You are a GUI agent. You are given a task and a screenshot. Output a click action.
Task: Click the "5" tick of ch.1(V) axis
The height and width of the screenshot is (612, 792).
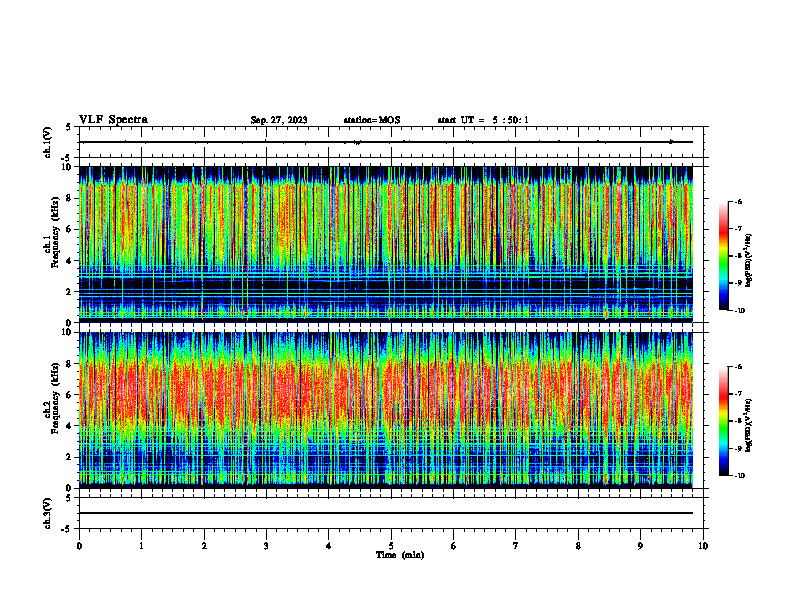click(68, 127)
